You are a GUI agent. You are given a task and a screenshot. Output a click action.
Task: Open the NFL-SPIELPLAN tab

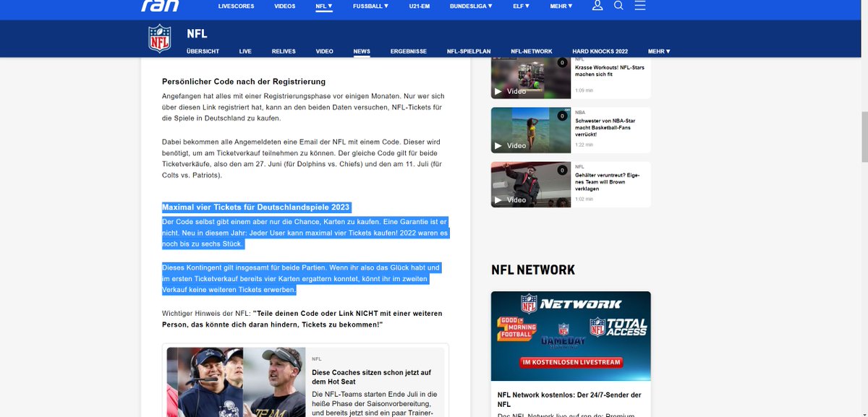tap(469, 51)
